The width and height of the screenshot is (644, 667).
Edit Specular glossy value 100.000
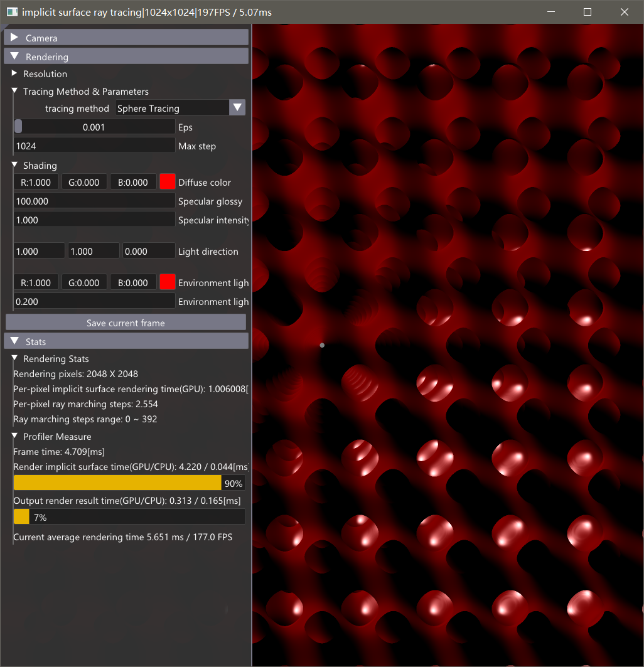pos(94,201)
